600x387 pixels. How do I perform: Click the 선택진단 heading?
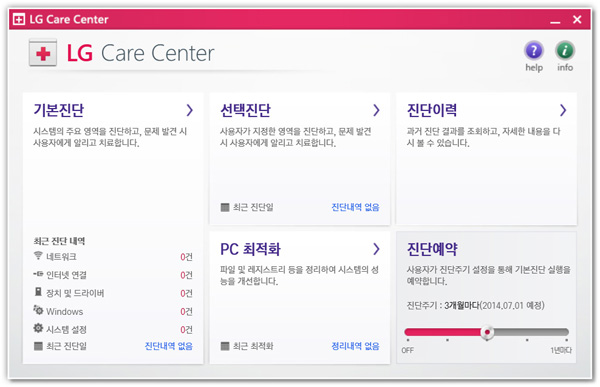(x=245, y=110)
